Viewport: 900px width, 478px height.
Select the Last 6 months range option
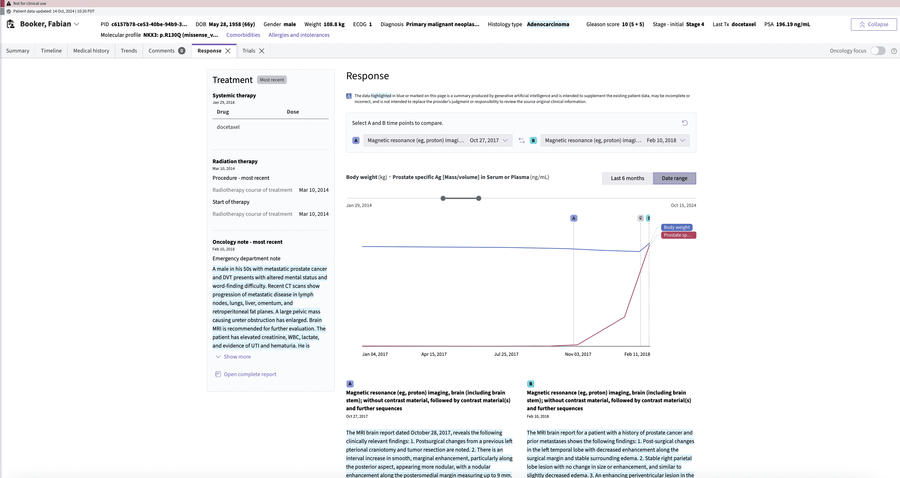point(627,178)
